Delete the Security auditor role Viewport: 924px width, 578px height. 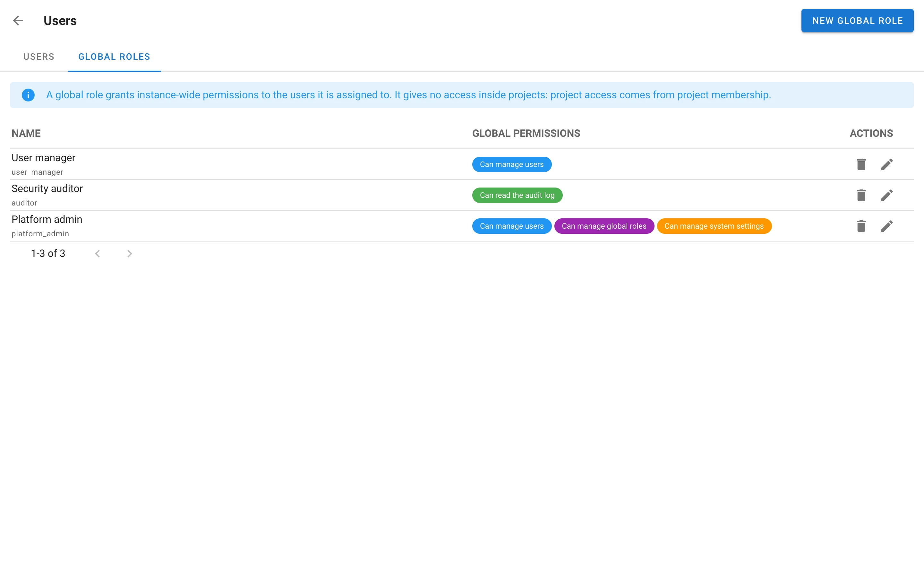point(861,195)
